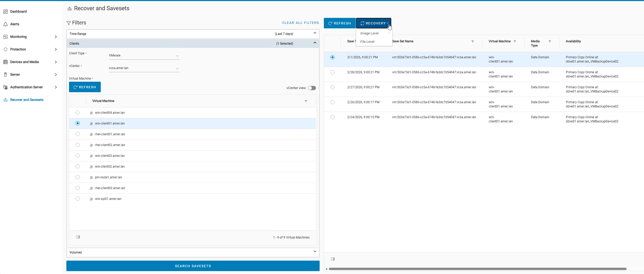
Task: Click filter icon in Virtual Machine list header
Action: pyautogui.click(x=306, y=101)
